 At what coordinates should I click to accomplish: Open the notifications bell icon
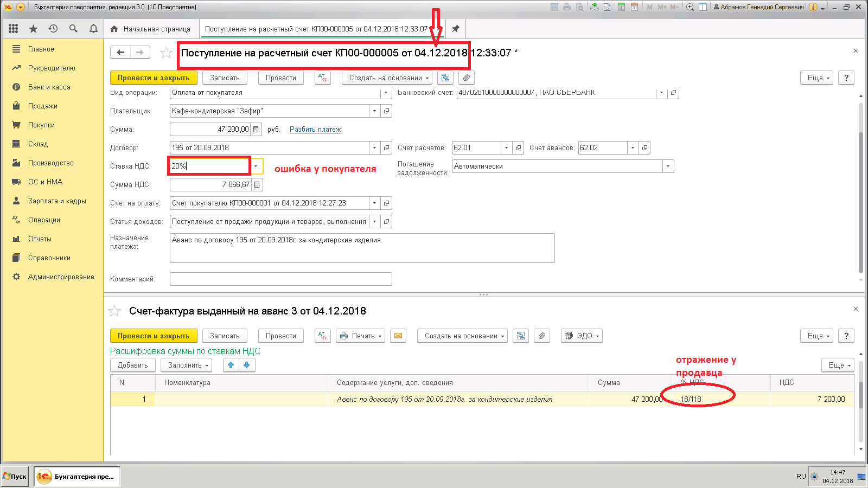[x=93, y=29]
